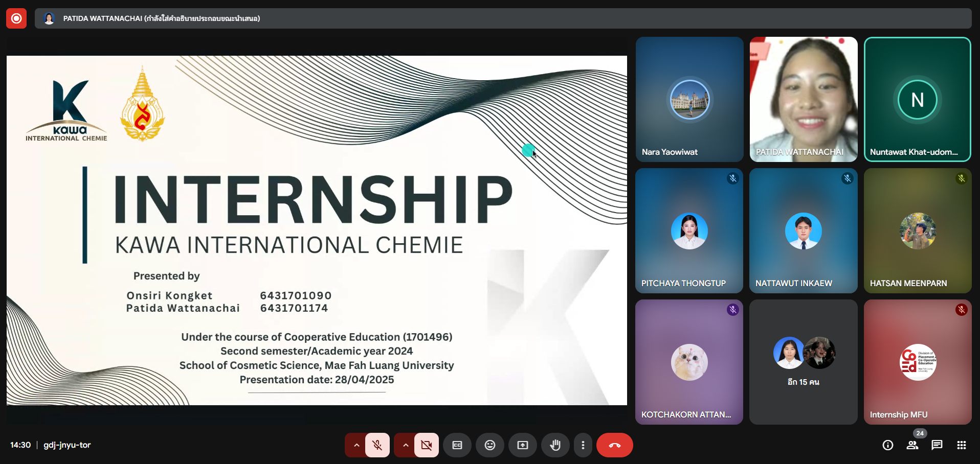This screenshot has height=464, width=980.
Task: Click HATSAN MEENPARN profile avatar
Action: pos(918,231)
